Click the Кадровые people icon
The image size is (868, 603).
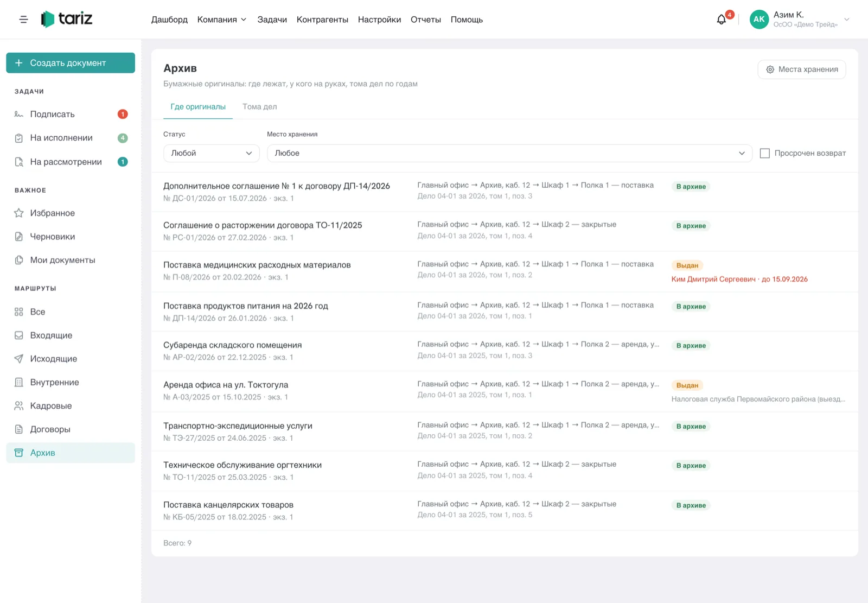[19, 406]
